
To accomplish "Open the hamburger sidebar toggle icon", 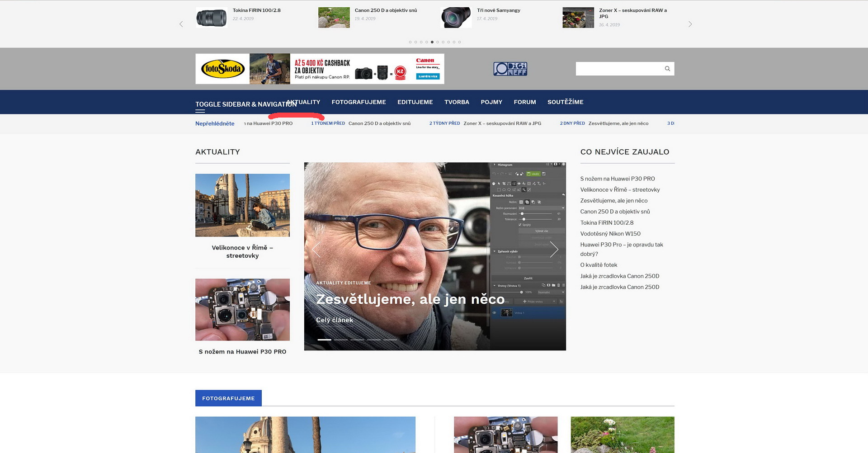I will (x=200, y=111).
